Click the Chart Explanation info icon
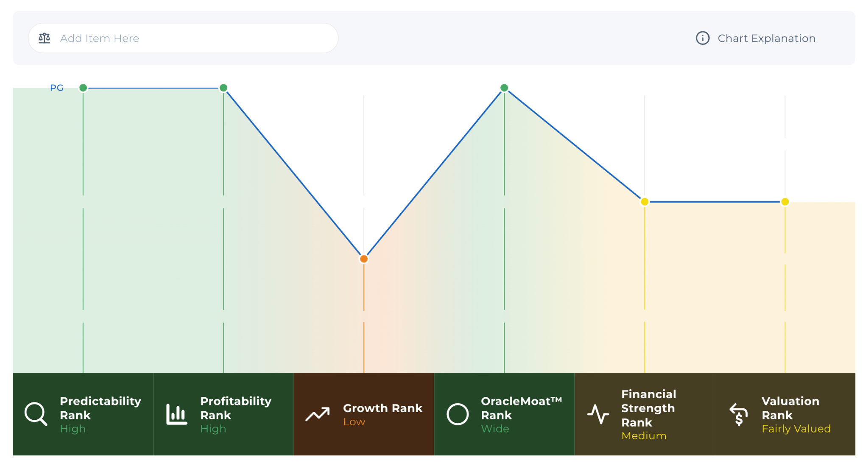 (703, 38)
